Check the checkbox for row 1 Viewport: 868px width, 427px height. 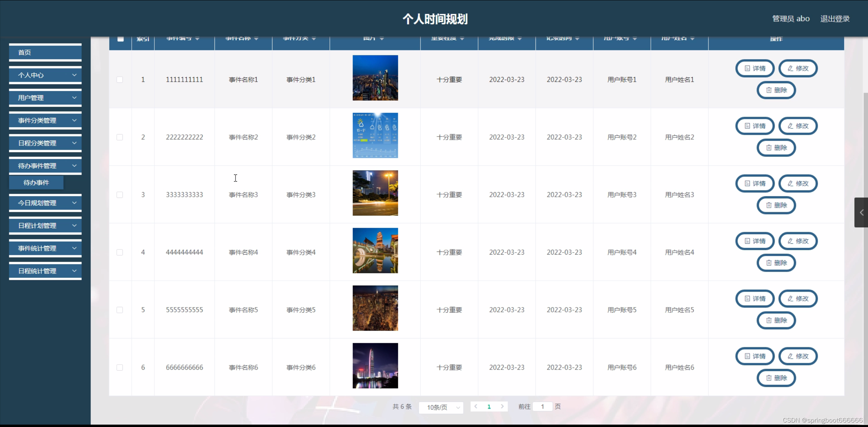120,79
